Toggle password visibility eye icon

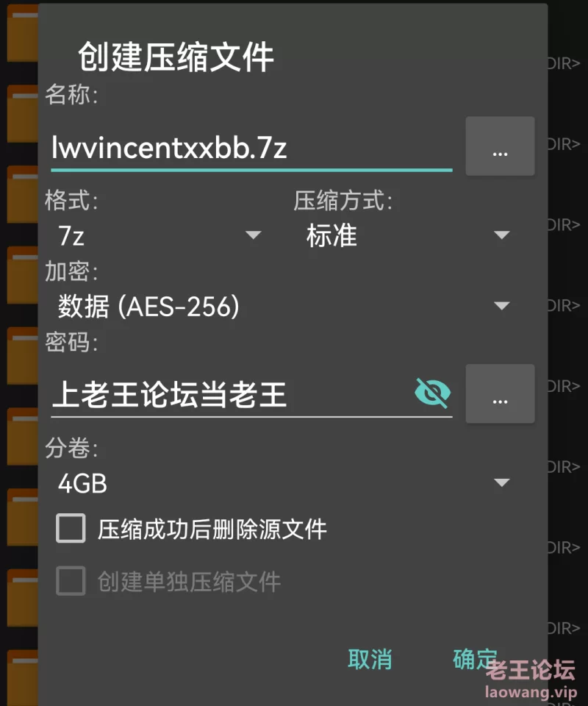432,393
